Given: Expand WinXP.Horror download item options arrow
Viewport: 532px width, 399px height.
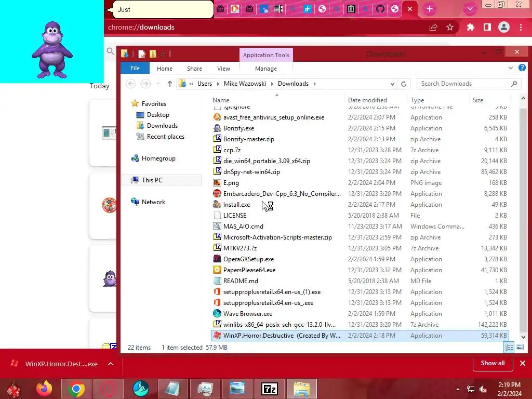Looking at the screenshot, I should (111, 364).
